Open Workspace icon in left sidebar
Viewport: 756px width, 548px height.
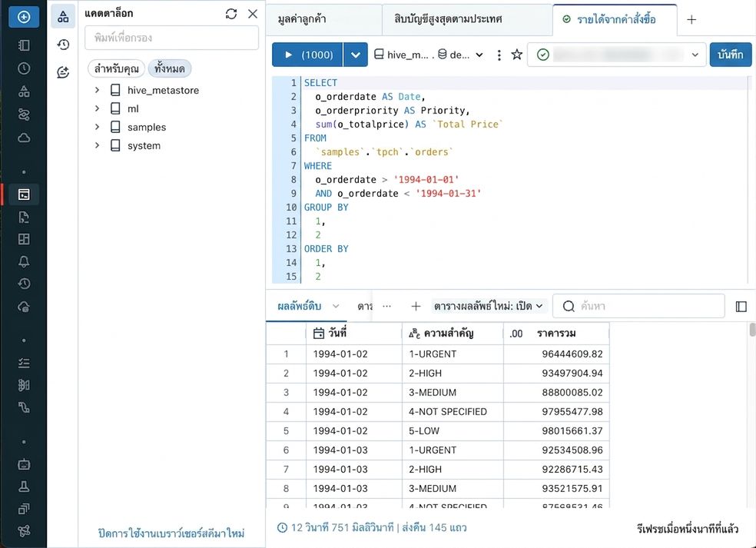pos(24,45)
